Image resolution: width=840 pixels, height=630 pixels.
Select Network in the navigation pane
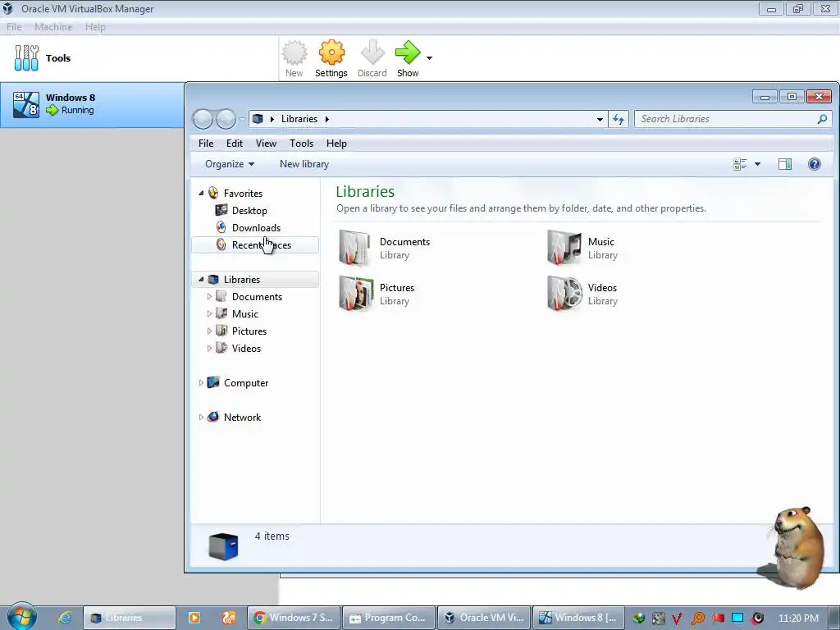point(242,417)
